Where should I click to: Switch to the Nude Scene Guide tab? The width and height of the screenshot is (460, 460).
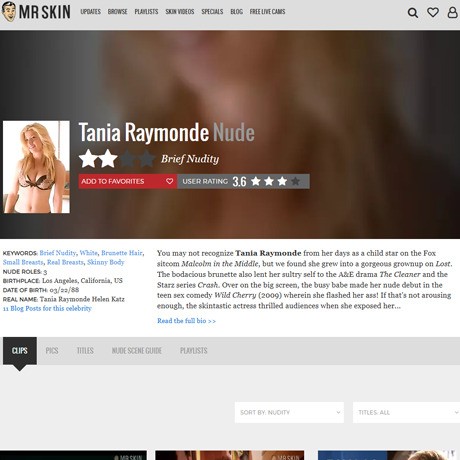137,351
